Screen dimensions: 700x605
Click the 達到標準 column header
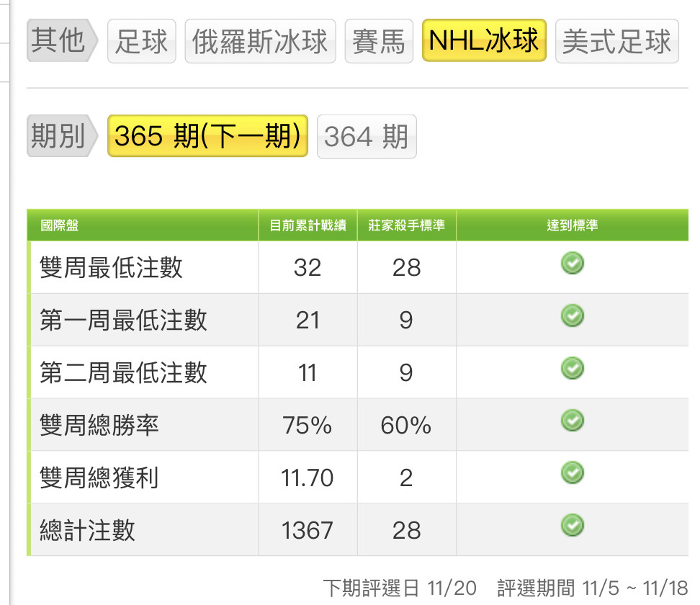click(573, 225)
